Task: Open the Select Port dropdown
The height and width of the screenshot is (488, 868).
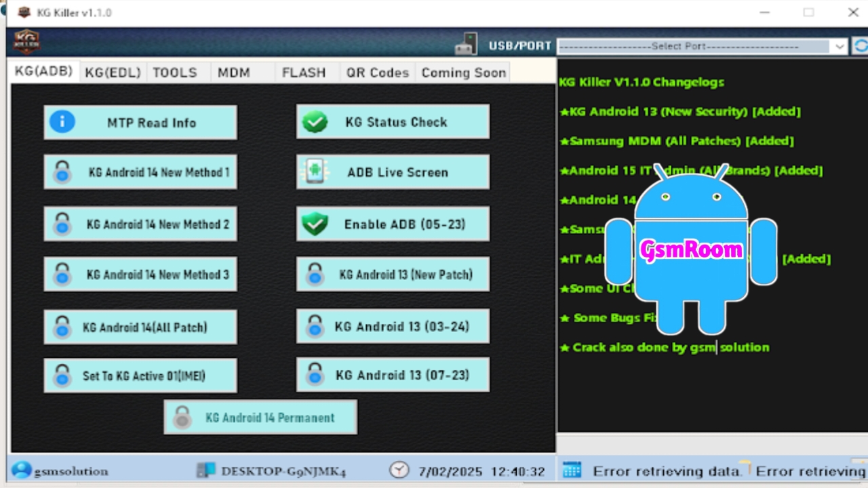Action: pyautogui.click(x=693, y=46)
